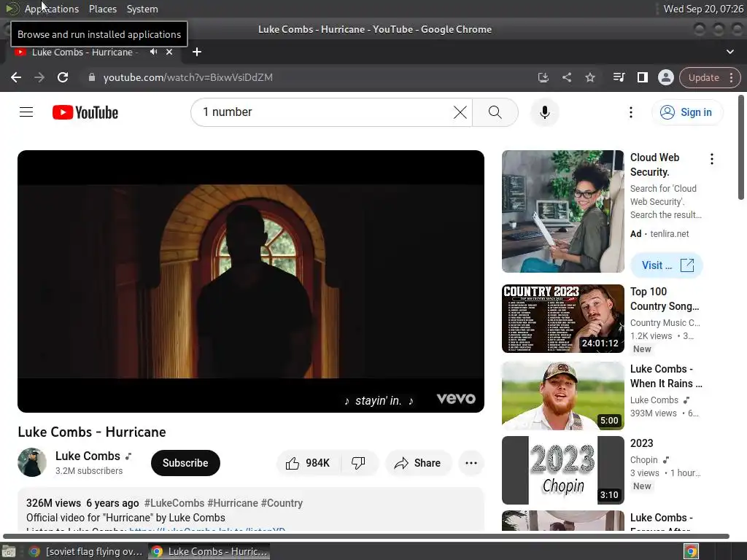
Task: Open the Chrome profile avatar
Action: pyautogui.click(x=665, y=77)
